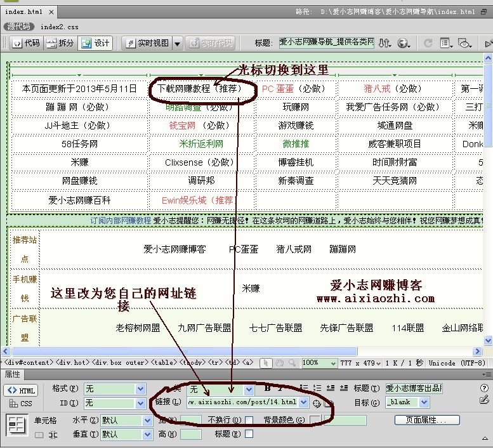Show source code (源代码) related file
The height and width of the screenshot is (448, 493).
pos(19,27)
